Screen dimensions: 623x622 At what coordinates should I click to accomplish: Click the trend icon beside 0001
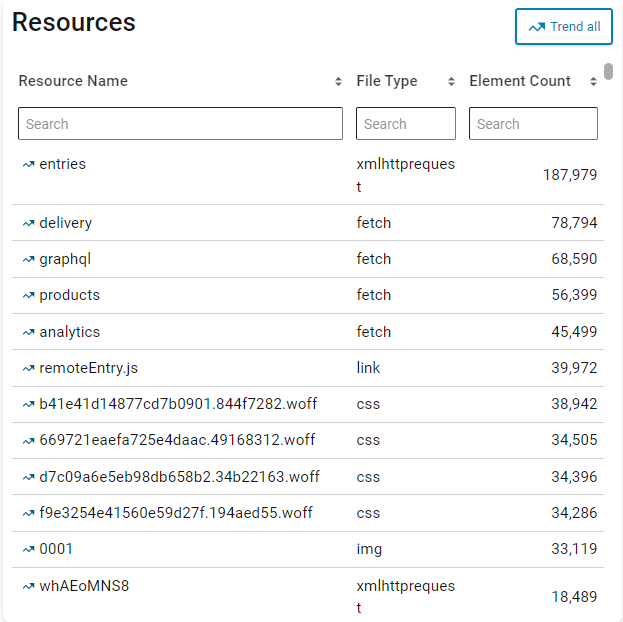coord(29,550)
